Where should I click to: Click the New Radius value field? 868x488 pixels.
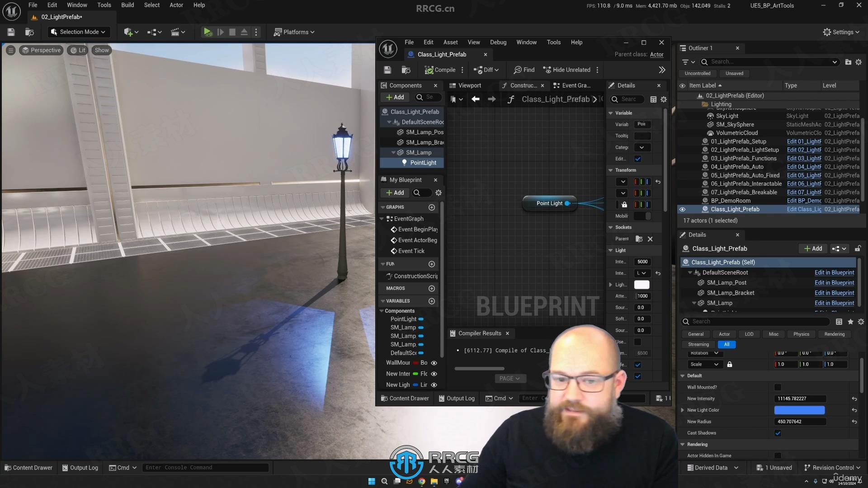(800, 422)
